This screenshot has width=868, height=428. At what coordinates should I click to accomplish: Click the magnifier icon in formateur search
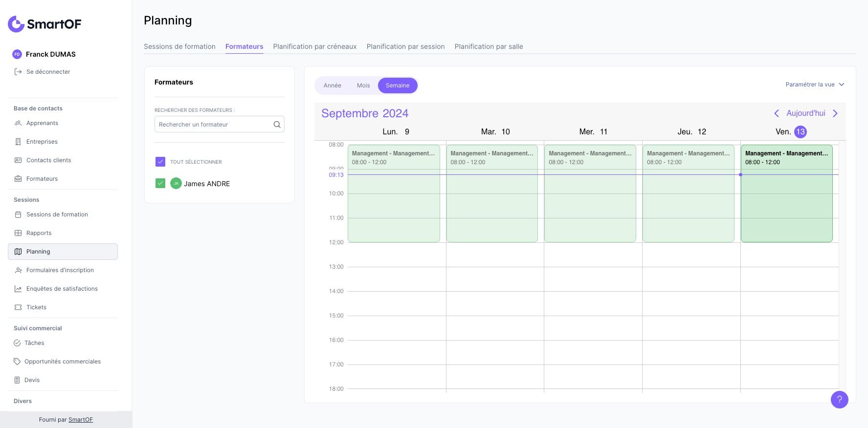pyautogui.click(x=277, y=125)
